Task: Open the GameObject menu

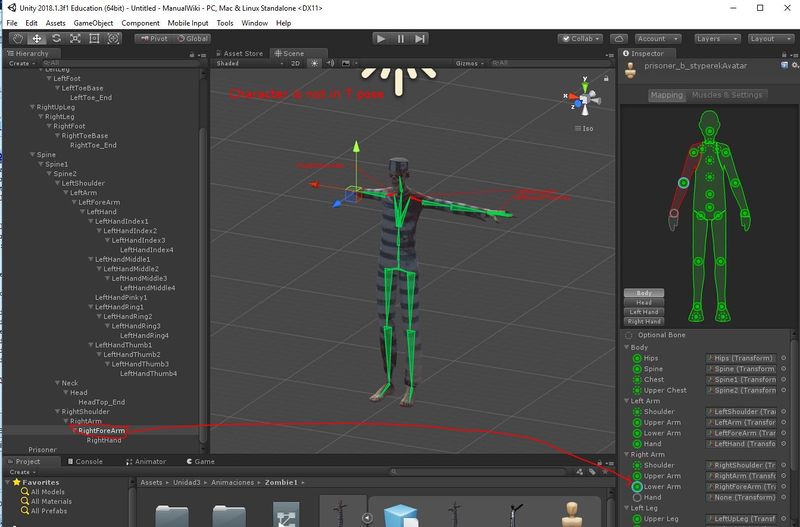Action: coord(93,23)
